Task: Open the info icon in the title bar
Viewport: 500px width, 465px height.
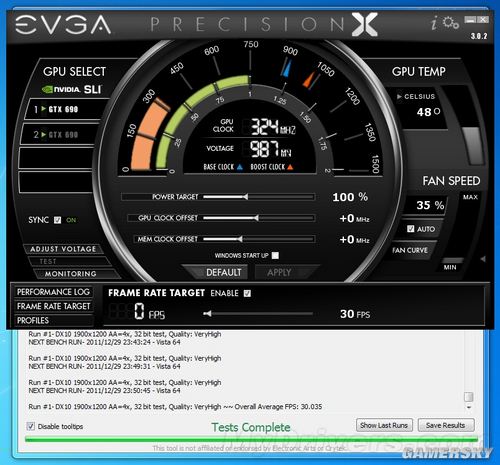Action: click(x=434, y=23)
